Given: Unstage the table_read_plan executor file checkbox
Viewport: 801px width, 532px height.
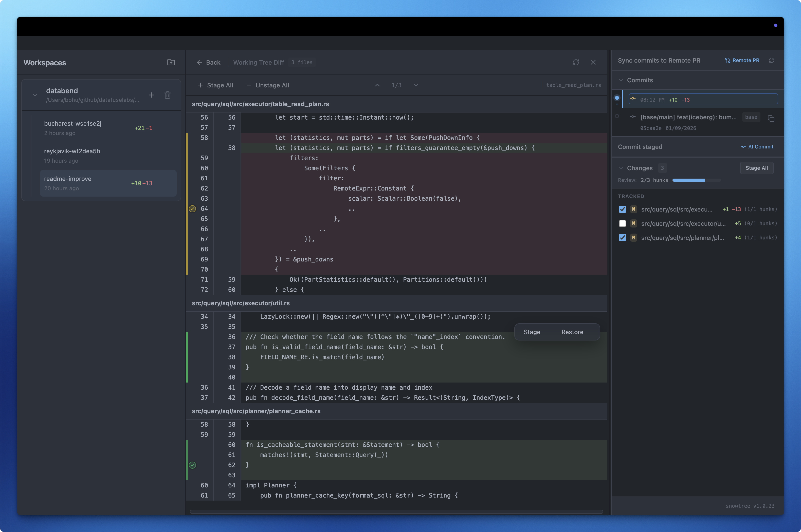Looking at the screenshot, I should point(622,209).
